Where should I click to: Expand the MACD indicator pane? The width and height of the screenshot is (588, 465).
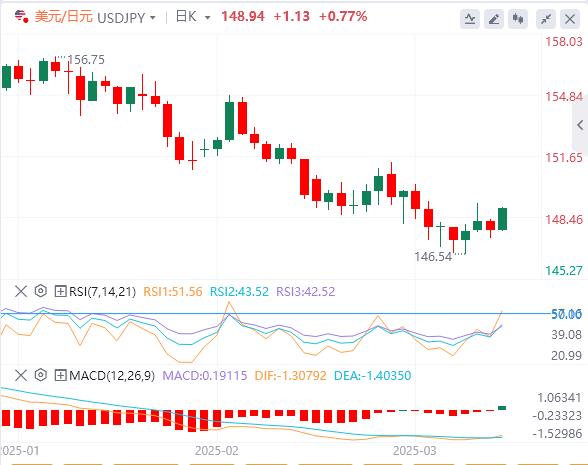[x=60, y=375]
